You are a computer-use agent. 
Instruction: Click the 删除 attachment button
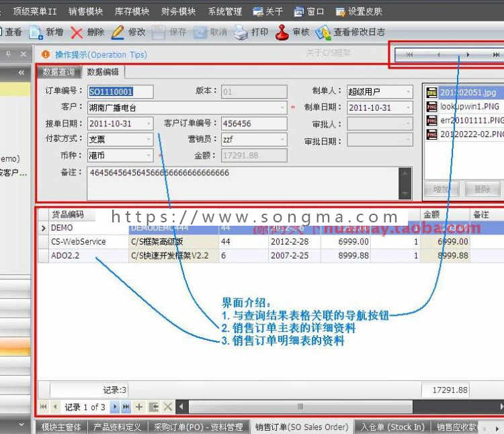[482, 189]
